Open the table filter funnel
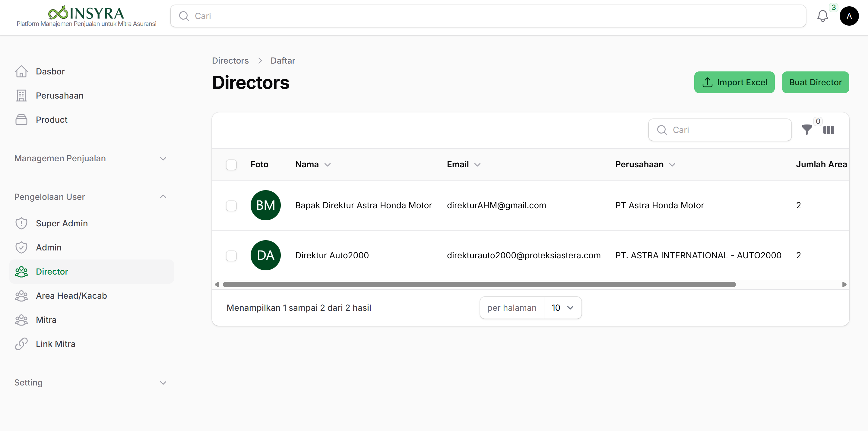Viewport: 868px width, 431px height. click(807, 130)
